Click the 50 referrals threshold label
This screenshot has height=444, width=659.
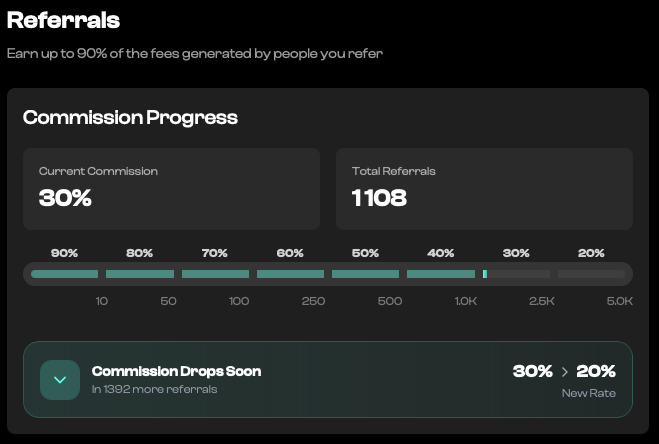[169, 301]
